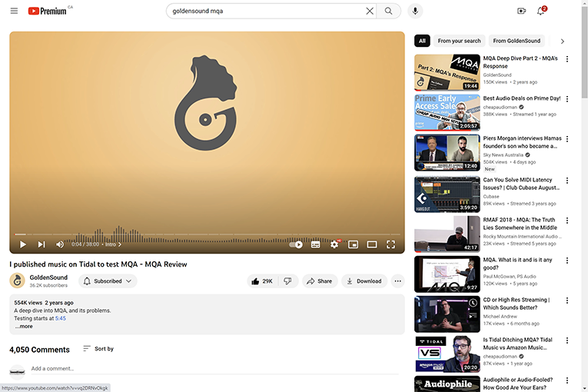Expand the Intro chapter chevron
The image size is (588, 392).
(120, 244)
